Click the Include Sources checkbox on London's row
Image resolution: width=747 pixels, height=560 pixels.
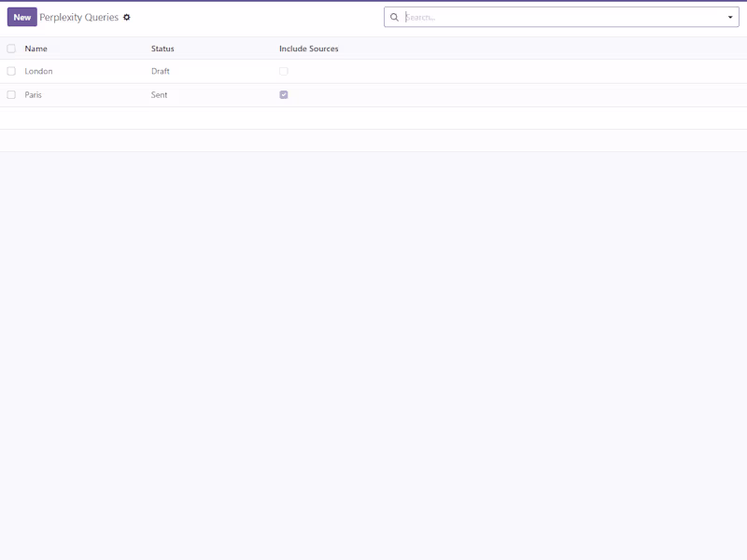click(x=283, y=71)
